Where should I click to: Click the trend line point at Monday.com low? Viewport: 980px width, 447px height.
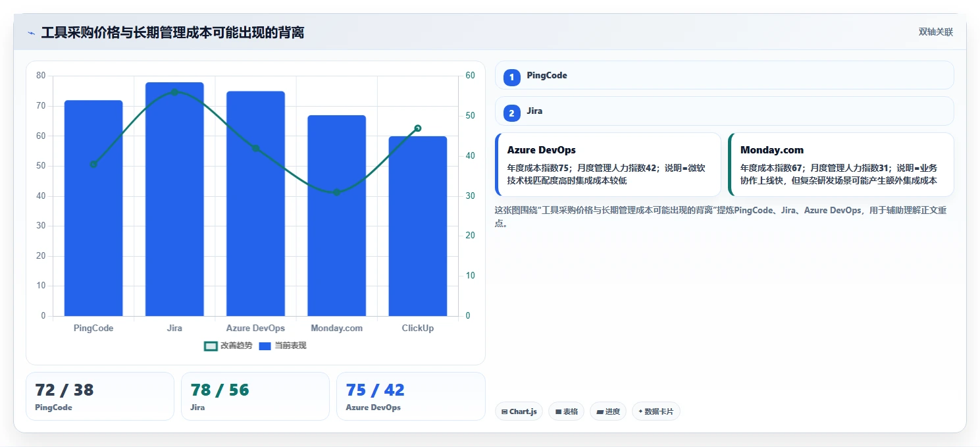click(336, 192)
